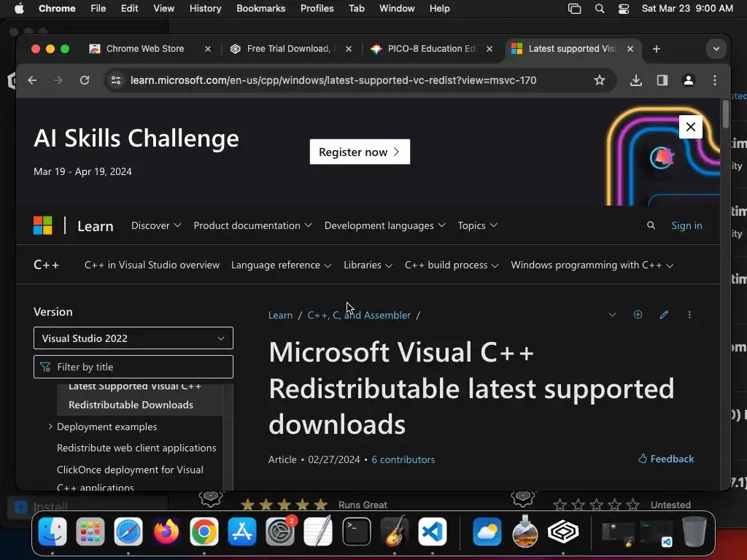This screenshot has width=747, height=560.
Task: Click the edit pencil icon on the article
Action: click(664, 314)
